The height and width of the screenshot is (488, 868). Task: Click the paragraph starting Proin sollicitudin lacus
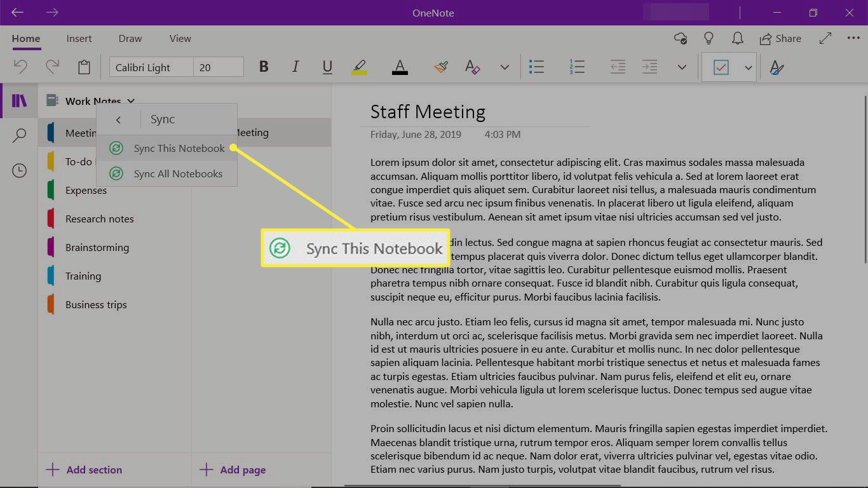click(x=598, y=449)
